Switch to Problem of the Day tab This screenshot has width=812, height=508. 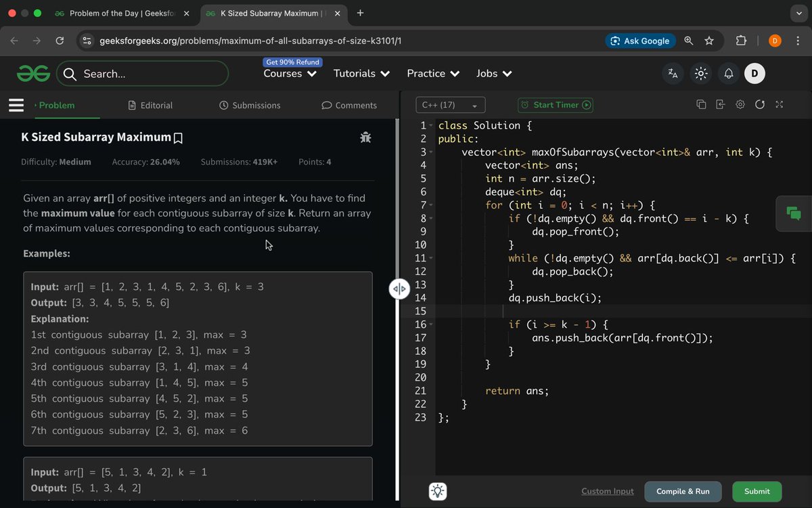coord(122,13)
